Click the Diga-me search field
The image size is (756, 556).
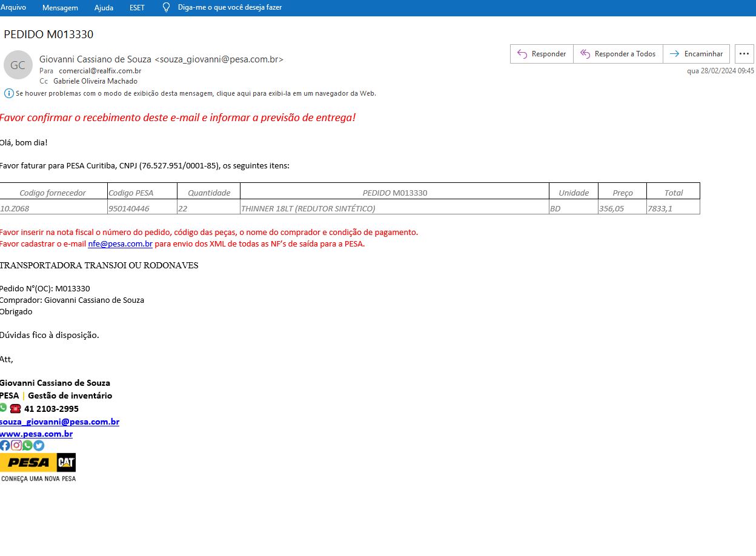pos(230,7)
